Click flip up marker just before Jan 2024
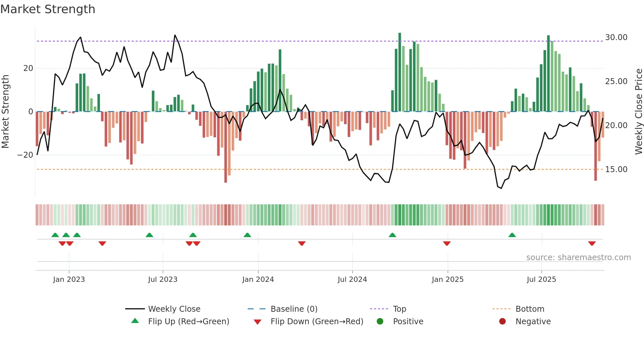This screenshot has height=362, width=644. click(x=247, y=235)
